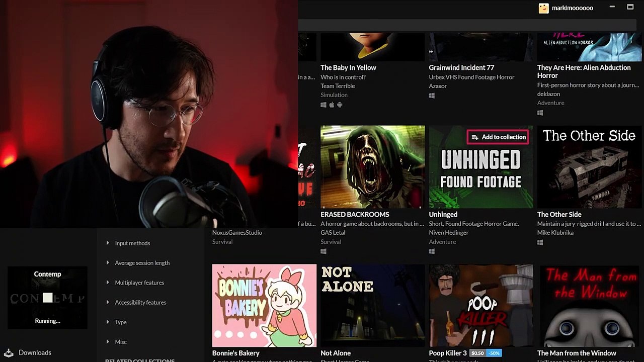Open the Downloads section

(x=35, y=353)
